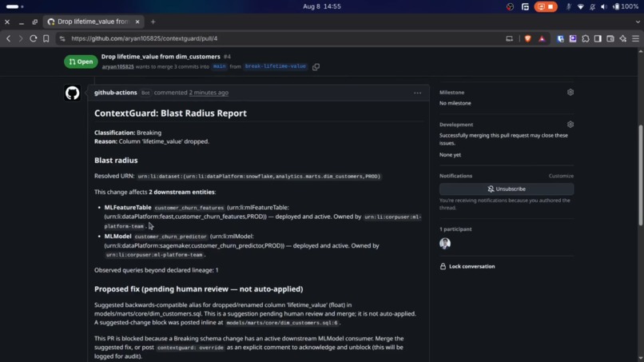
Task: Open the browser main hamburger menu
Action: pos(635,38)
